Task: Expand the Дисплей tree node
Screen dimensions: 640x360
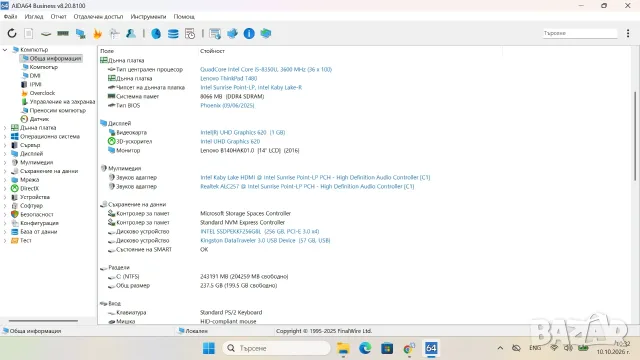Action: point(5,154)
